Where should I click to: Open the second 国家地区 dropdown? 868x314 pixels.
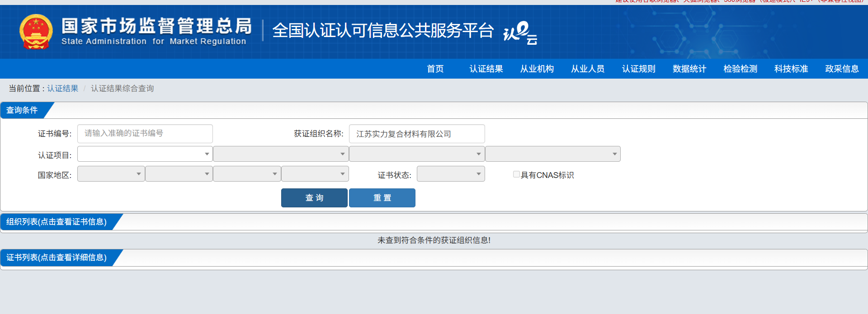tap(179, 174)
